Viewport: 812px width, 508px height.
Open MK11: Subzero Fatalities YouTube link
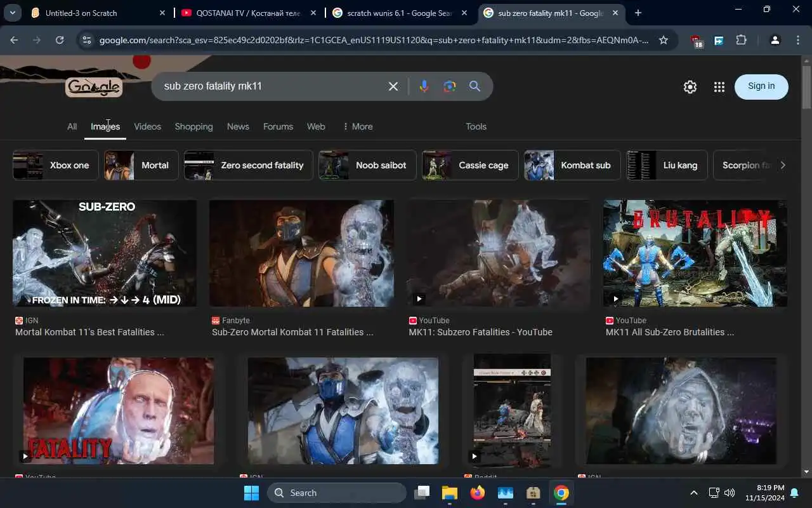point(480,332)
